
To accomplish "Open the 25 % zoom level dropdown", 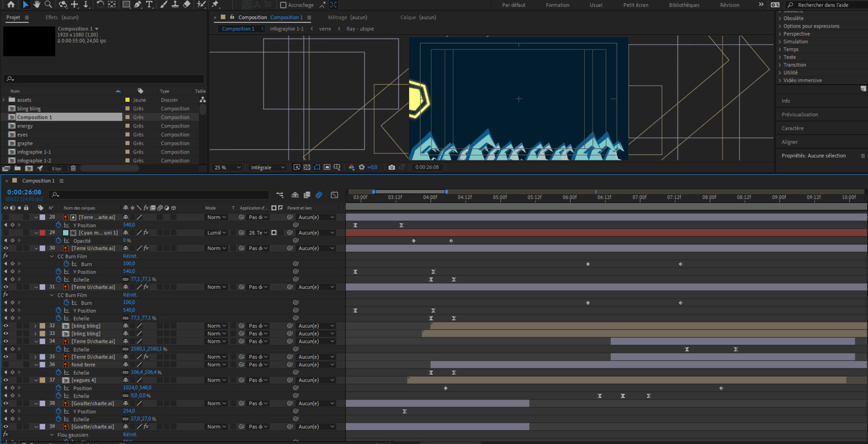I will click(x=227, y=167).
